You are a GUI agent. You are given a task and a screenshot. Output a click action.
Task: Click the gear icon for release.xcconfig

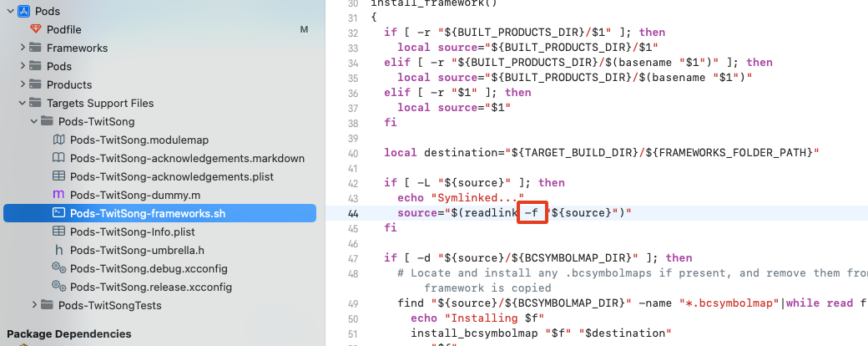tap(58, 287)
